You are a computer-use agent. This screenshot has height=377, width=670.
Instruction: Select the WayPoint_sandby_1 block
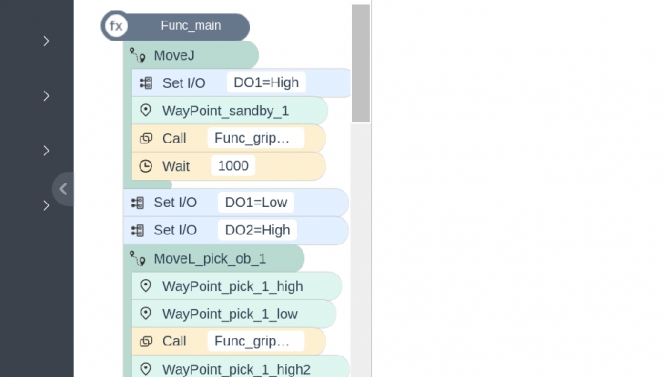tap(229, 111)
